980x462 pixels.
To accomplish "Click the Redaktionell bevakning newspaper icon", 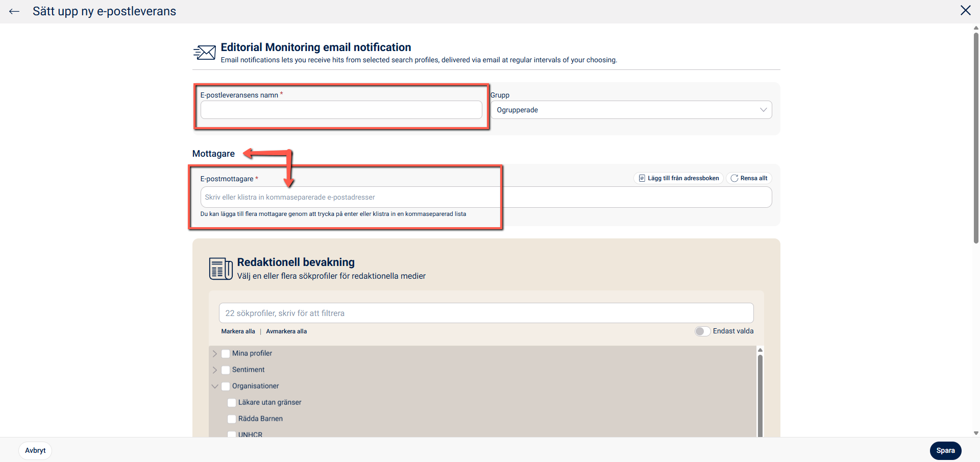I will (220, 269).
